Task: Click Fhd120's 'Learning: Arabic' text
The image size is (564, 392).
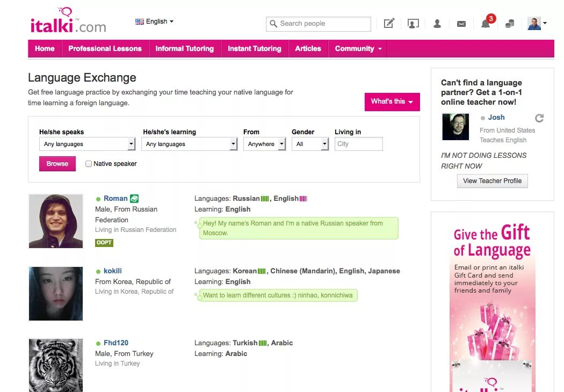Action: [221, 353]
